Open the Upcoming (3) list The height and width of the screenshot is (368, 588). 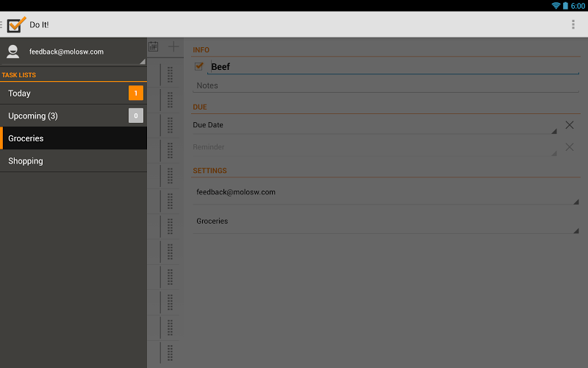coord(73,116)
